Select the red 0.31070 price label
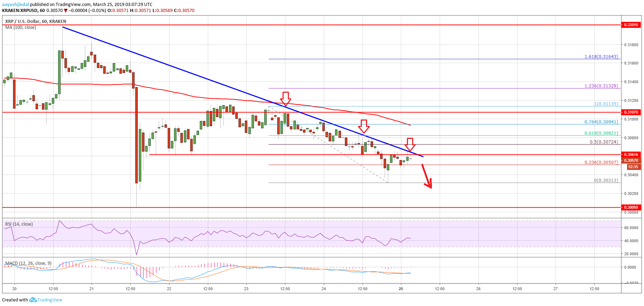 pyautogui.click(x=631, y=112)
